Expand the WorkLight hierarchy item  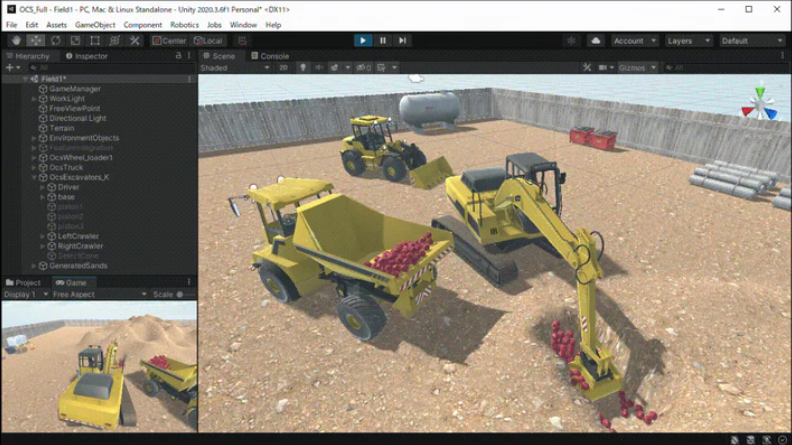pos(34,99)
